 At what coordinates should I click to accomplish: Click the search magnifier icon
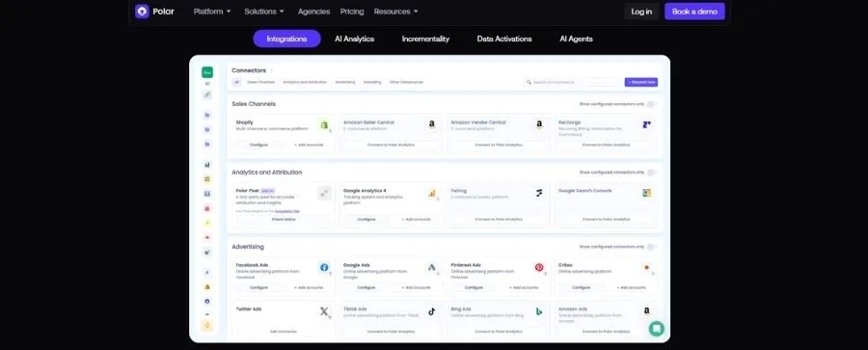(x=529, y=82)
